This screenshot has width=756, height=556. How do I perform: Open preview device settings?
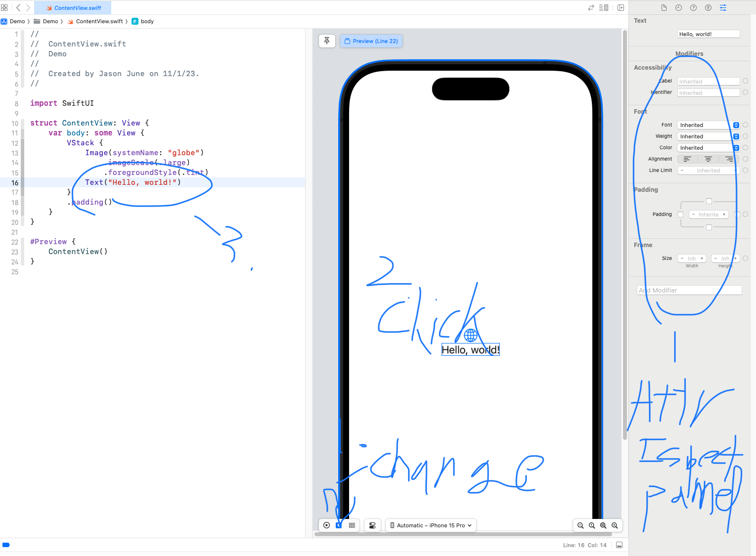372,525
